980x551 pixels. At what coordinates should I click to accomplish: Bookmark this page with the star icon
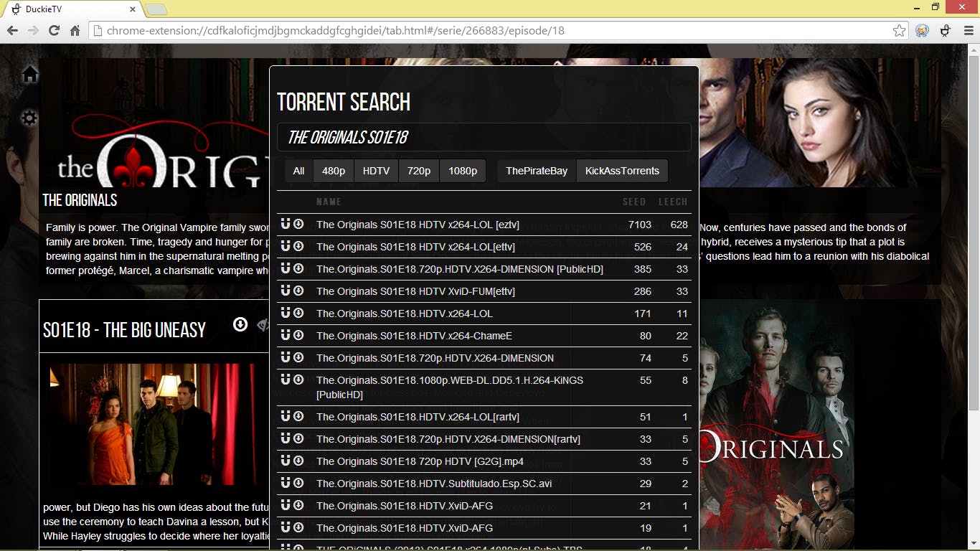click(899, 31)
